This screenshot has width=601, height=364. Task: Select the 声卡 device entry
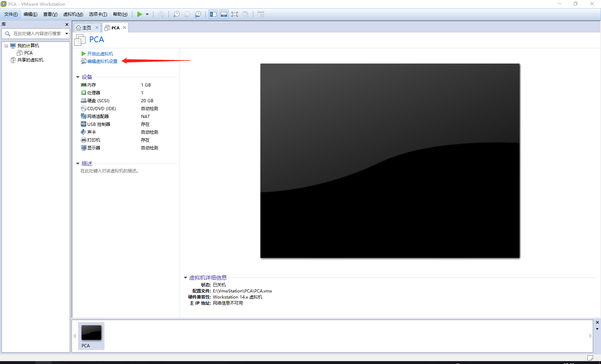92,132
